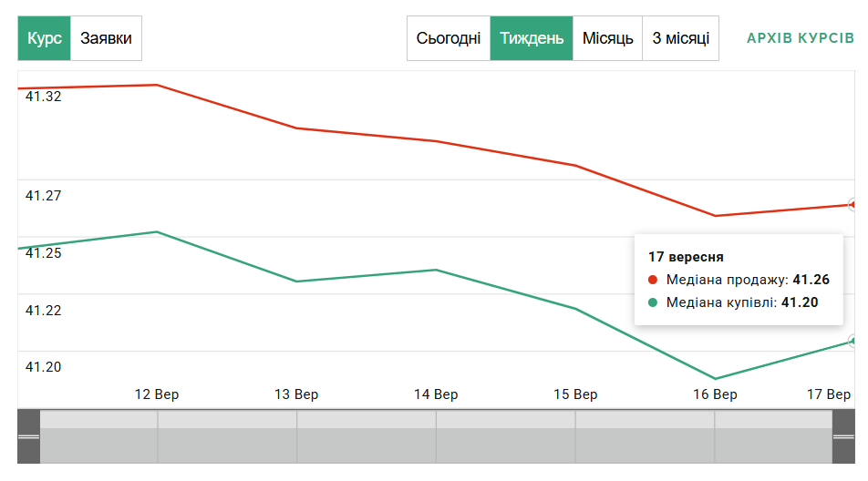Switch to the Курс view
The image size is (868, 481).
(45, 38)
